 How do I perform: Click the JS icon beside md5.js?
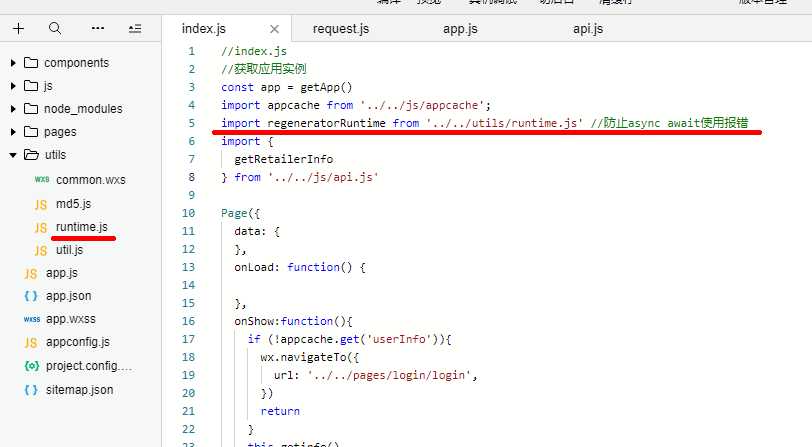[x=41, y=204]
